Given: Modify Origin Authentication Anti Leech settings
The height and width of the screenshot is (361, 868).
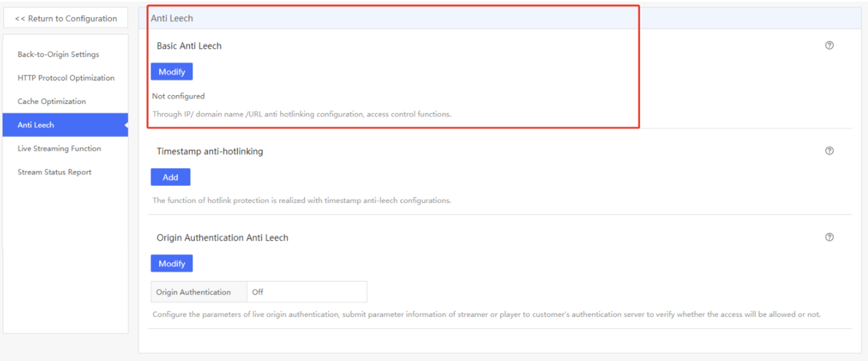Looking at the screenshot, I should (172, 264).
